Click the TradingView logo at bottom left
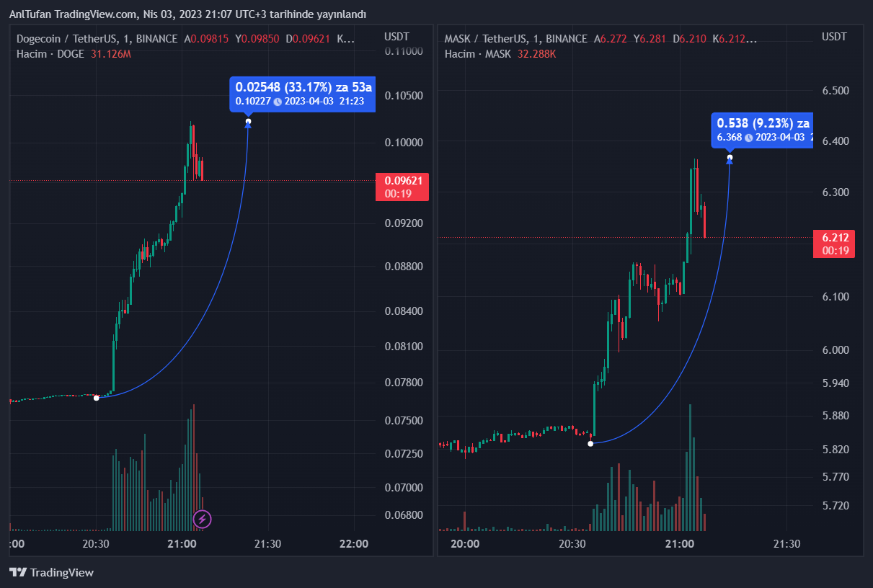The width and height of the screenshot is (873, 588). click(x=51, y=572)
